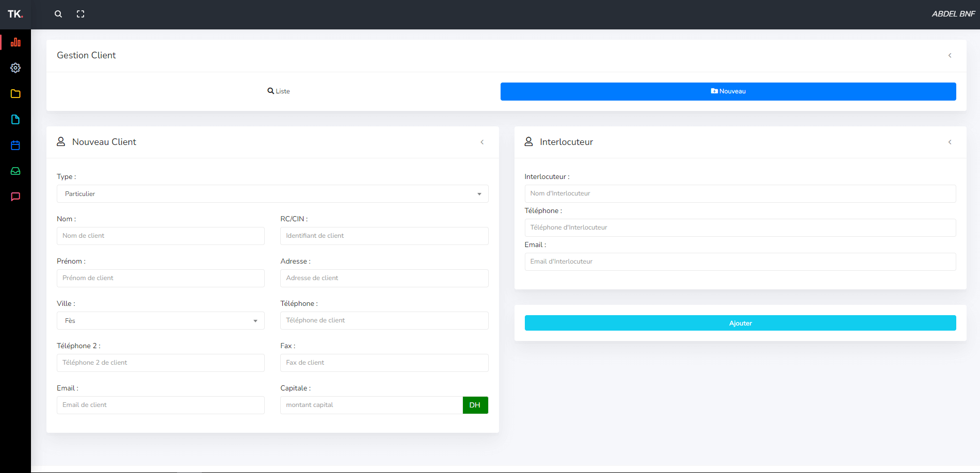
Task: Select the Nouveau tab
Action: pyautogui.click(x=728, y=91)
